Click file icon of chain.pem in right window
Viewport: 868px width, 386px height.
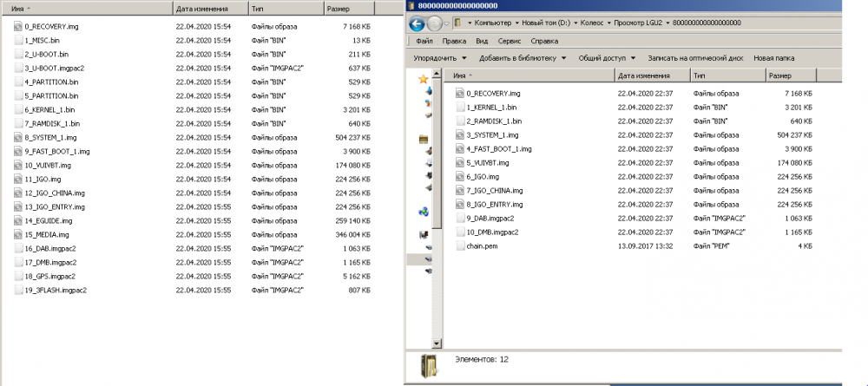point(460,246)
